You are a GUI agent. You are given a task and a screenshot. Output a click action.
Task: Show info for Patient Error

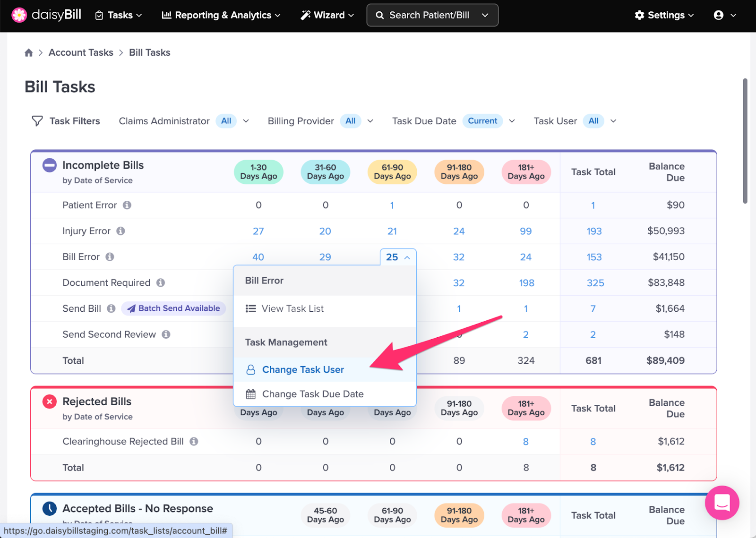pos(127,205)
